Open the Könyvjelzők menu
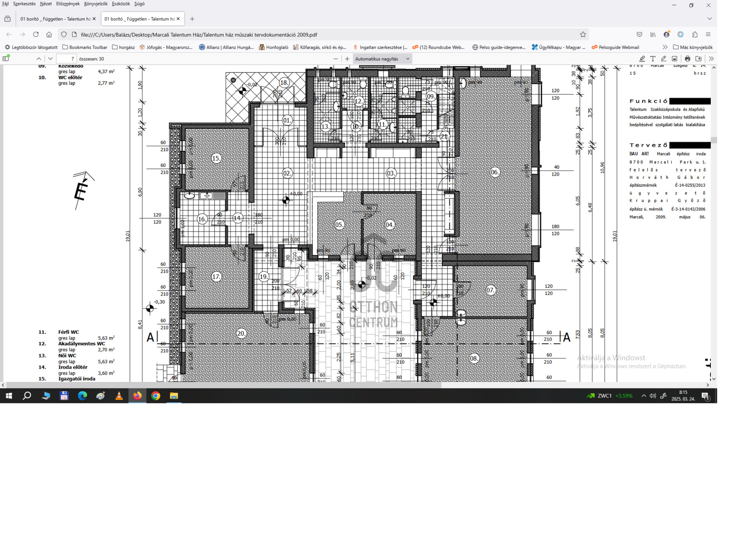The height and width of the screenshot is (560, 747). (x=96, y=4)
